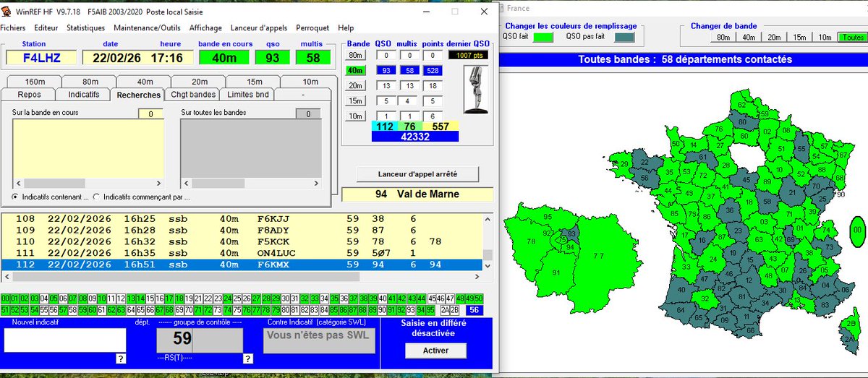The image size is (868, 378).
Task: Click department cell 73 in the grid
Action: pos(218,310)
